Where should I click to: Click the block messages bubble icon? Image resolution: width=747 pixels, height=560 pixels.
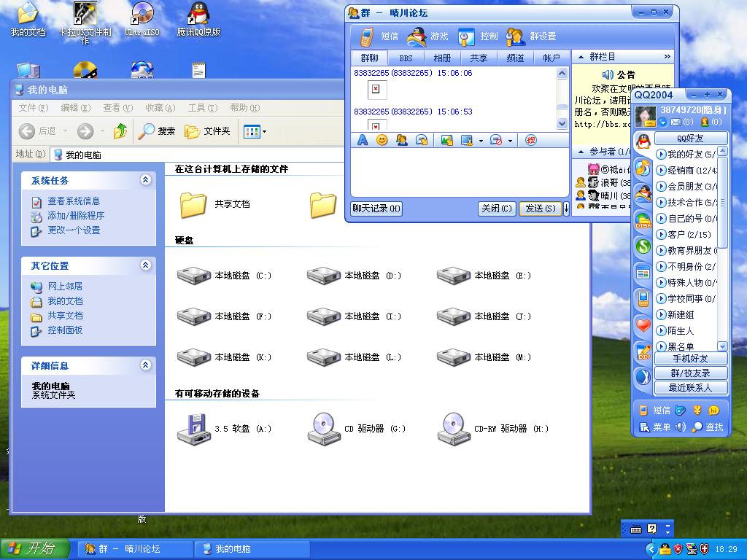[496, 141]
